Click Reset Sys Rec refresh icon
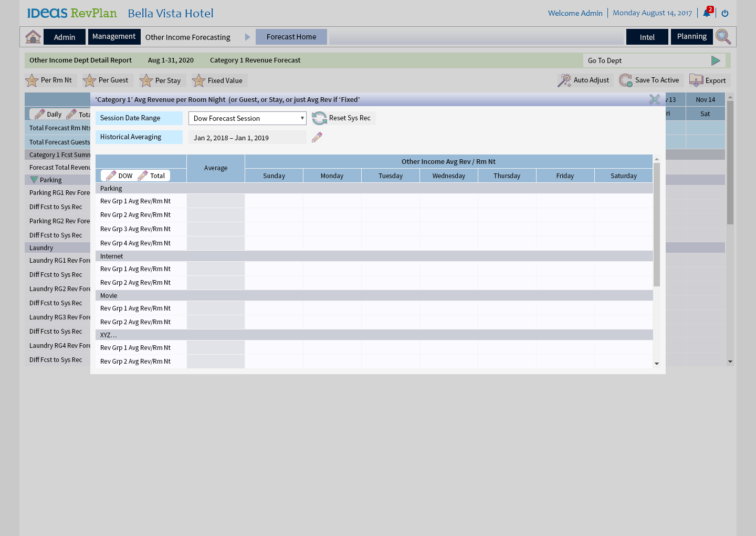The height and width of the screenshot is (536, 756). point(319,118)
